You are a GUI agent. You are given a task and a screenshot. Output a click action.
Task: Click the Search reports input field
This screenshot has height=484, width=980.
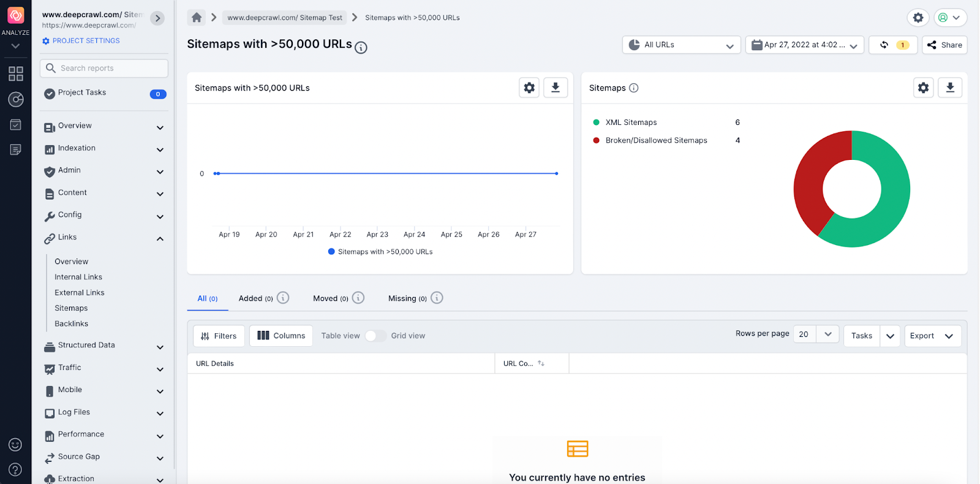(x=104, y=68)
